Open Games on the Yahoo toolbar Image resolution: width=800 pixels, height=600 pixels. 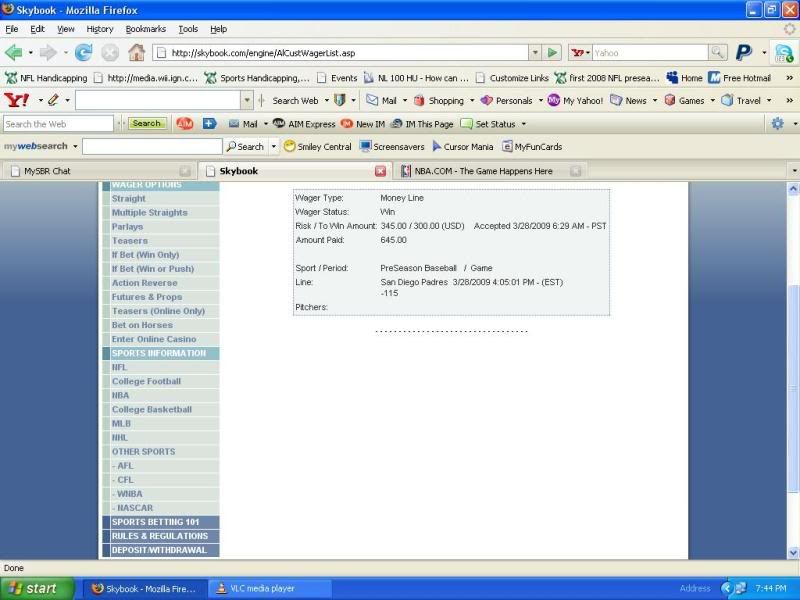tap(685, 101)
